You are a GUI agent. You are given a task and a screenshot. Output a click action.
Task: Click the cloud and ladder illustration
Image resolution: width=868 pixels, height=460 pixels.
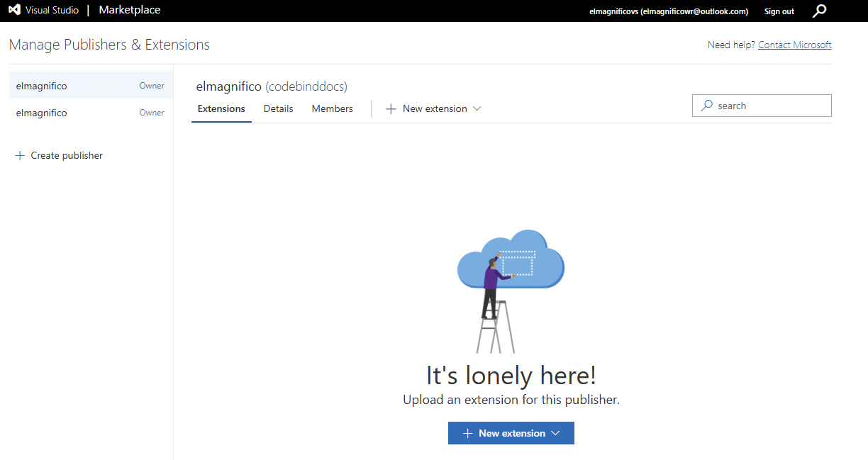tap(511, 291)
